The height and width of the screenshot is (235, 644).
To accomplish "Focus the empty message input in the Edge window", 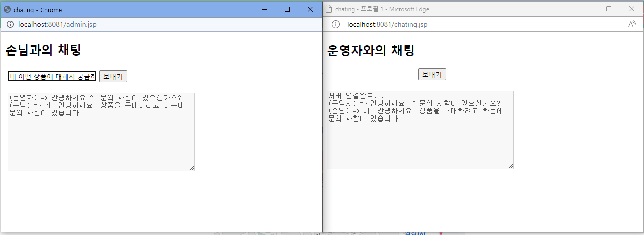I will [371, 75].
